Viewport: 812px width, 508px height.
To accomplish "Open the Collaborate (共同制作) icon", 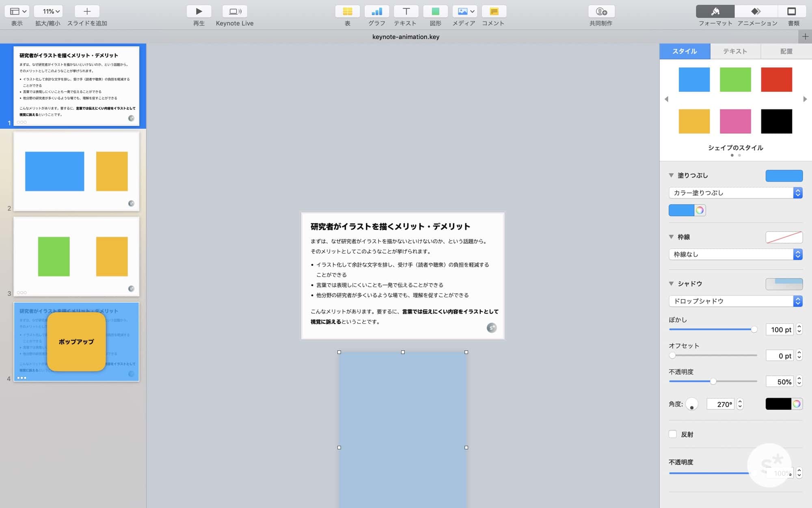I will 601,11.
